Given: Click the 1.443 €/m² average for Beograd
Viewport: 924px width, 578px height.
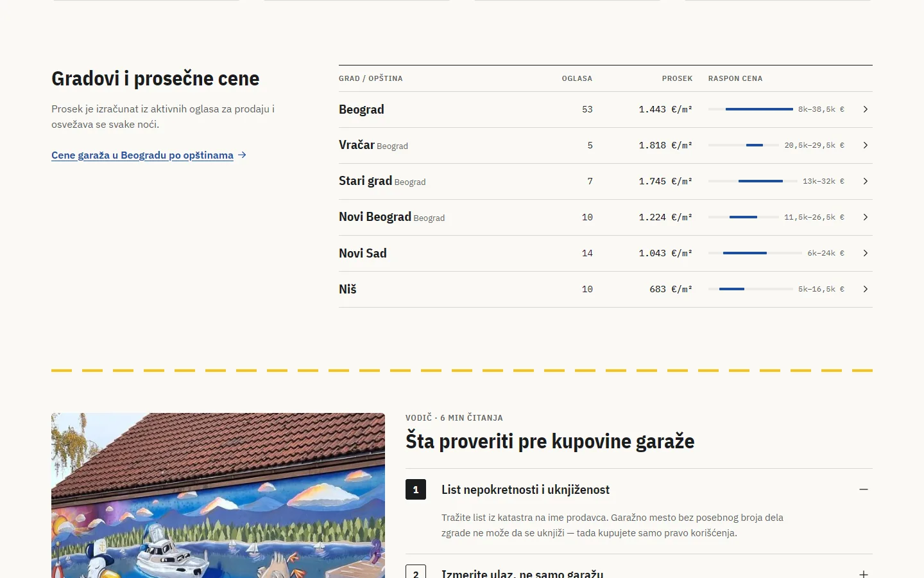Looking at the screenshot, I should coord(665,109).
